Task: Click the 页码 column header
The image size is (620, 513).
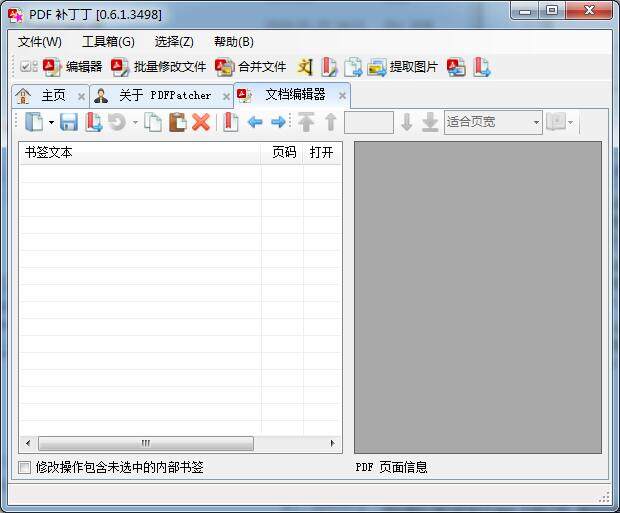Action: tap(282, 152)
